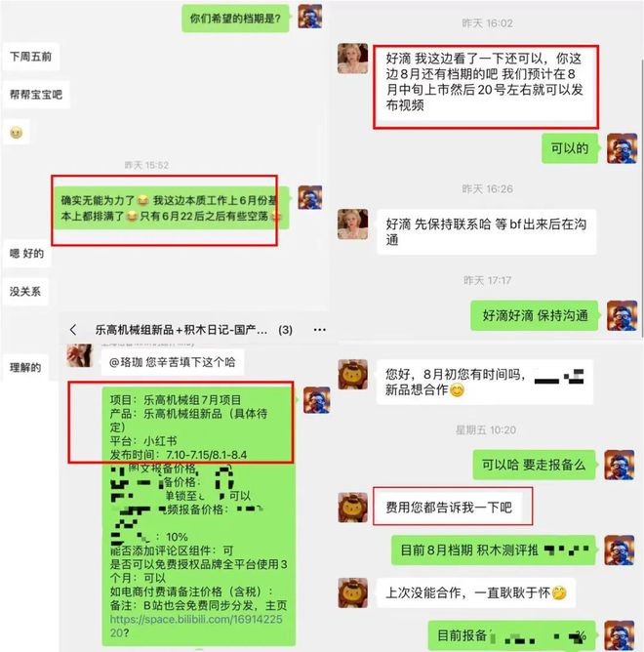Tap the avatar beside '@珞珈 您辛苦填下这个哈'
The image size is (644, 652).
[79, 355]
